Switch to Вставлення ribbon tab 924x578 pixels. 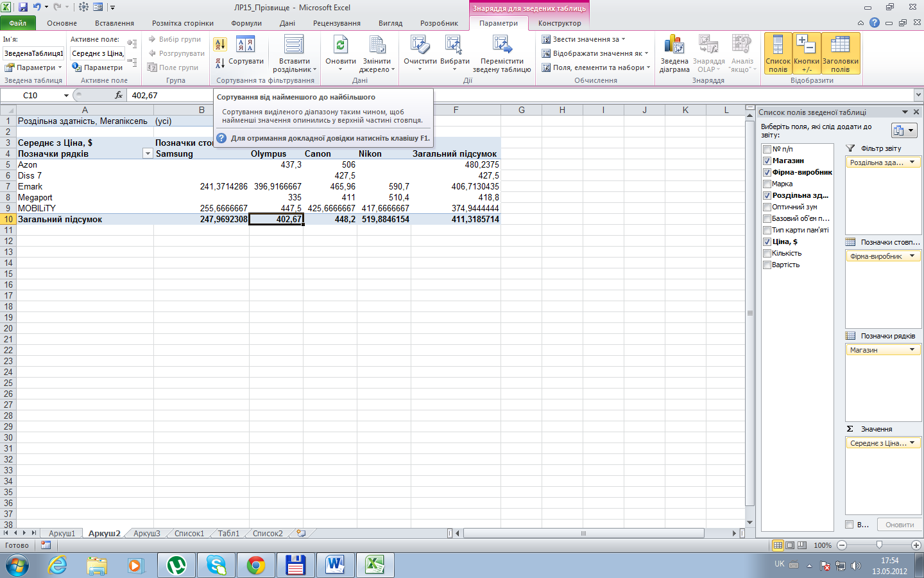click(114, 23)
